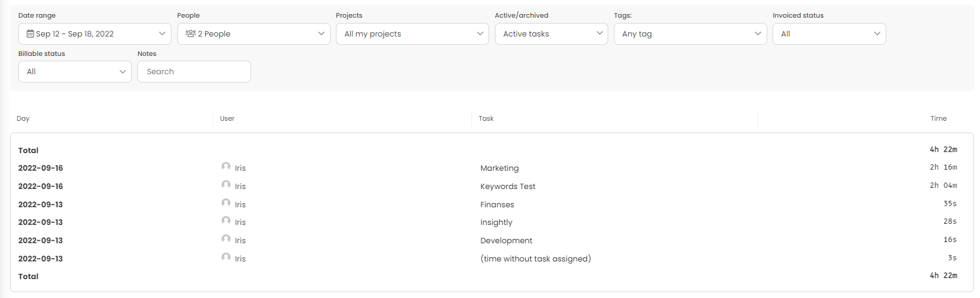Click Iris avatar icon in Development row
The height and width of the screenshot is (298, 980).
pyautogui.click(x=226, y=239)
